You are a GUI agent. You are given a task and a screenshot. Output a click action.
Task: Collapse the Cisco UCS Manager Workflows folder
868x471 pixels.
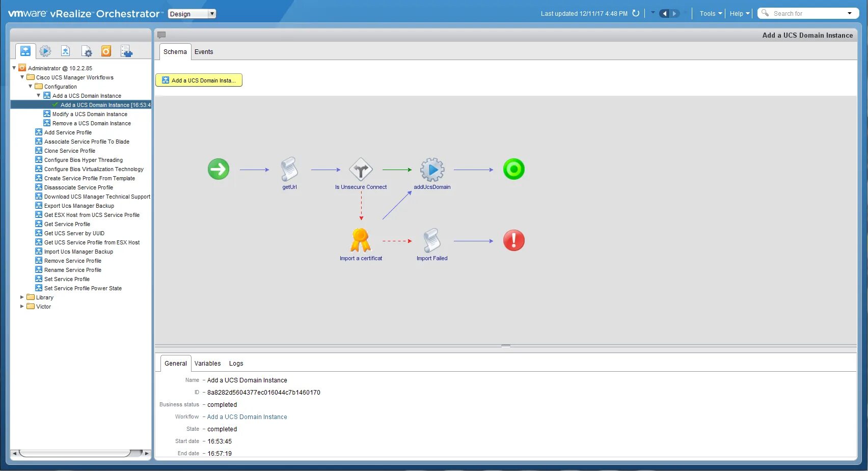(22, 77)
